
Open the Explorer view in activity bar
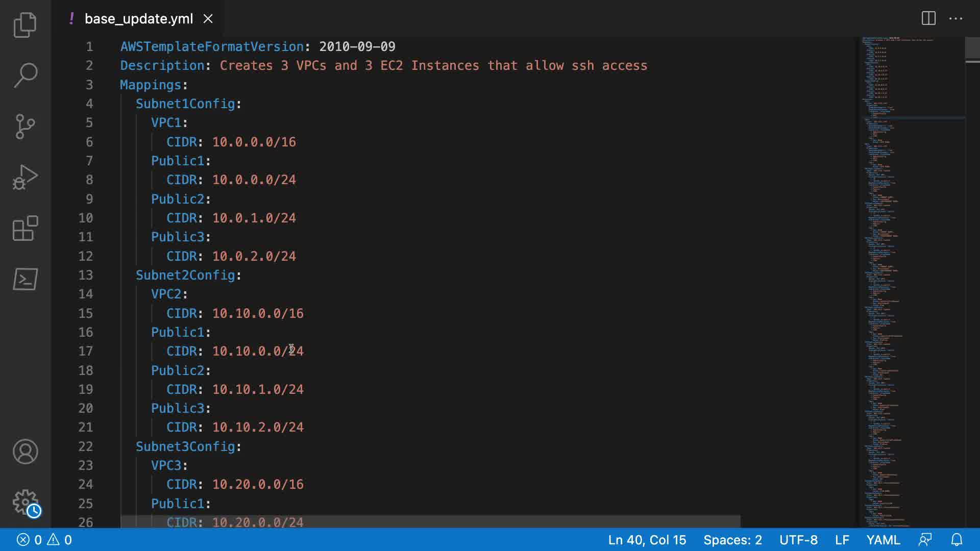(x=25, y=24)
